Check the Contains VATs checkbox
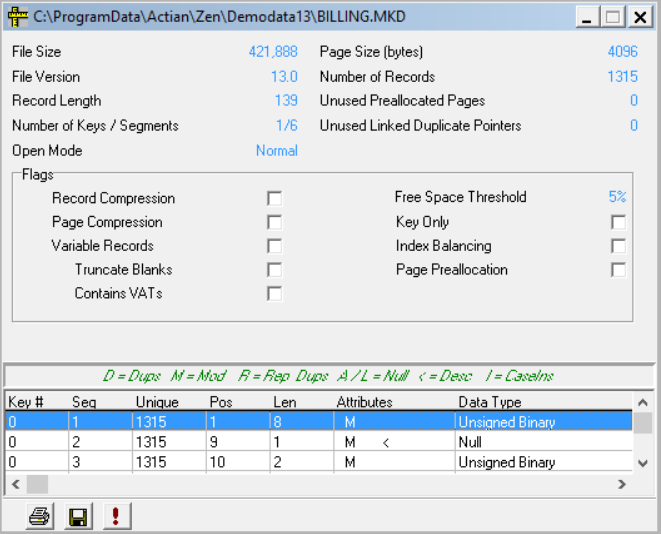Viewport: 661px width, 534px height. pos(274,293)
